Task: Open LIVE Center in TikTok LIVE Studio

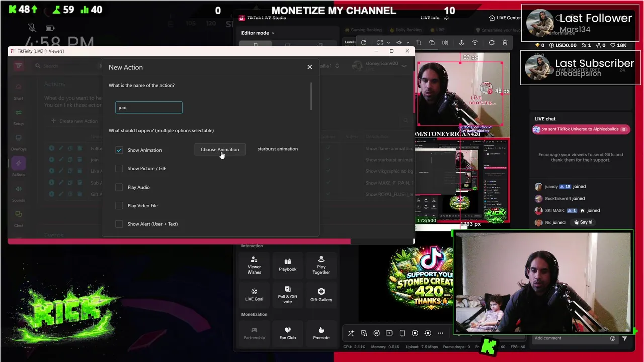Action: (505, 18)
